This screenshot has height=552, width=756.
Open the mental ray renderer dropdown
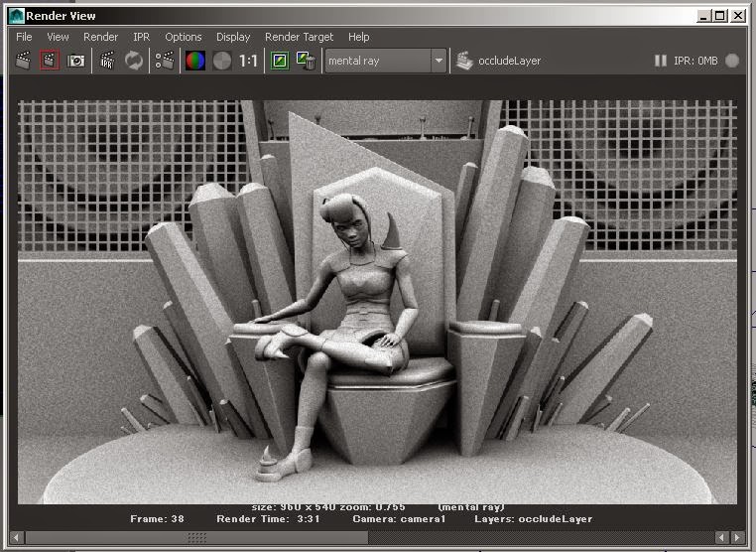386,61
